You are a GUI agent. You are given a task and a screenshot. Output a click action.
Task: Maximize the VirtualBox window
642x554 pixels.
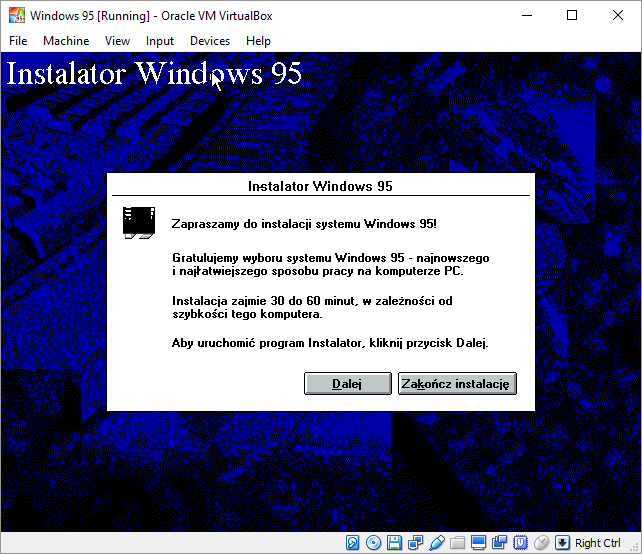(572, 16)
